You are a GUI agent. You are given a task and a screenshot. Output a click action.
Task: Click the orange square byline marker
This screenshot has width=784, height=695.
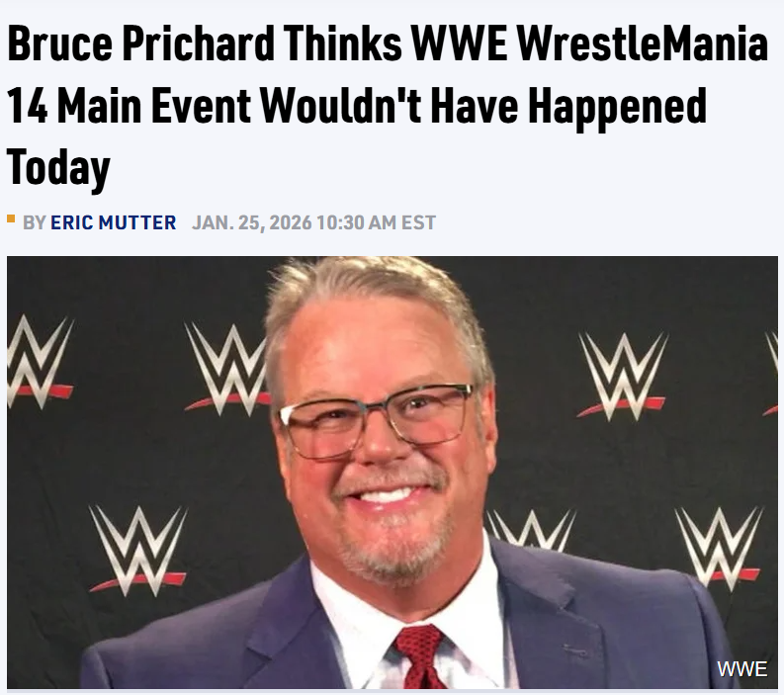[x=11, y=217]
